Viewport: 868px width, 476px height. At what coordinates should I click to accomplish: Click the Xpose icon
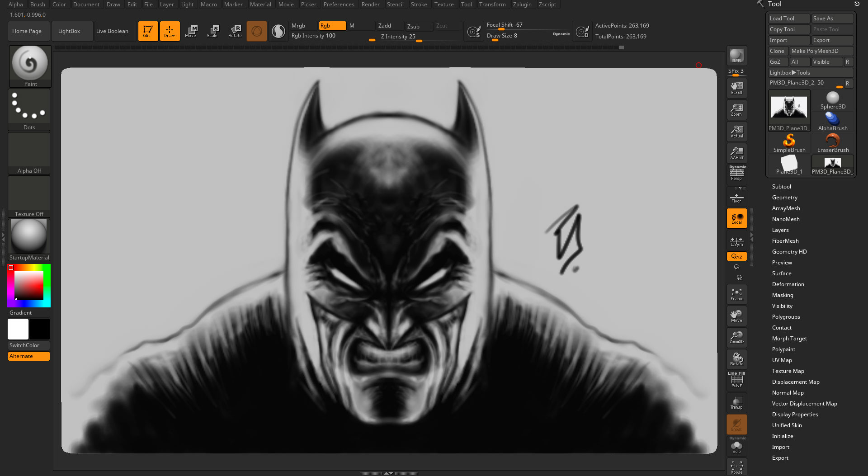[x=736, y=467]
